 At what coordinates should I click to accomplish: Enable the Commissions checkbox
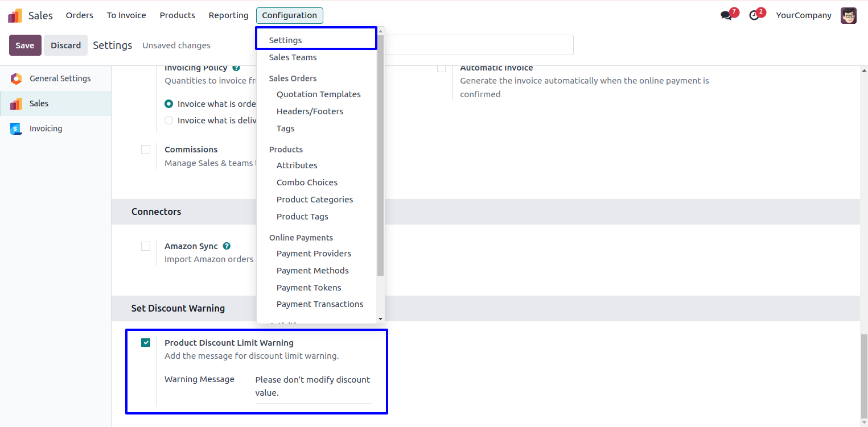pos(146,150)
